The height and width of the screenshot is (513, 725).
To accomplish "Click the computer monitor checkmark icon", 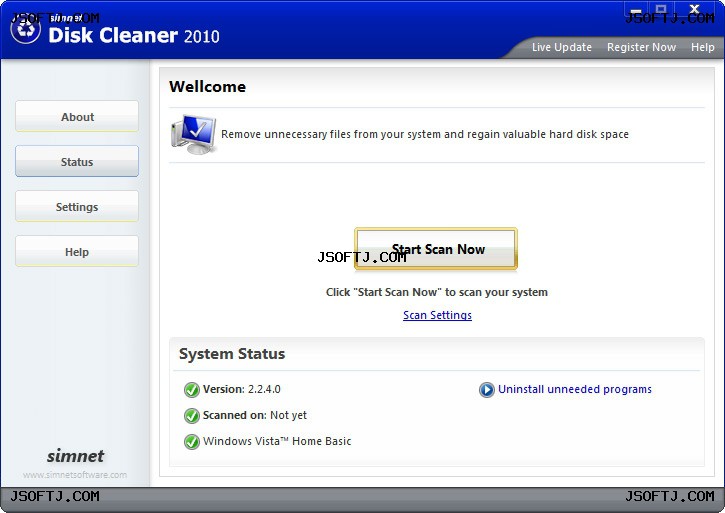I will click(193, 134).
